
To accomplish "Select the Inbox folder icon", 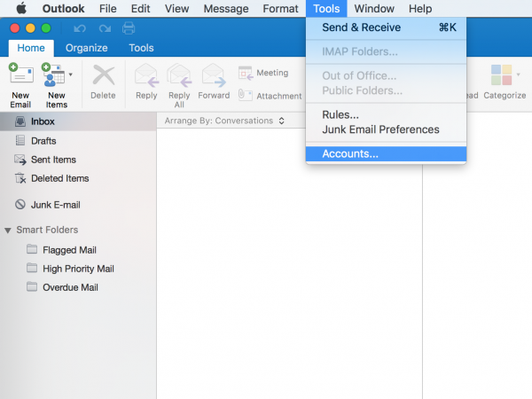I will (20, 121).
